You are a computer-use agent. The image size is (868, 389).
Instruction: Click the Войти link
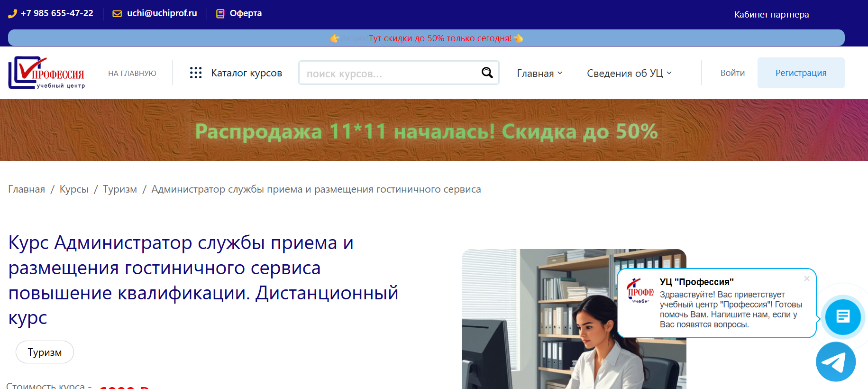click(x=732, y=73)
